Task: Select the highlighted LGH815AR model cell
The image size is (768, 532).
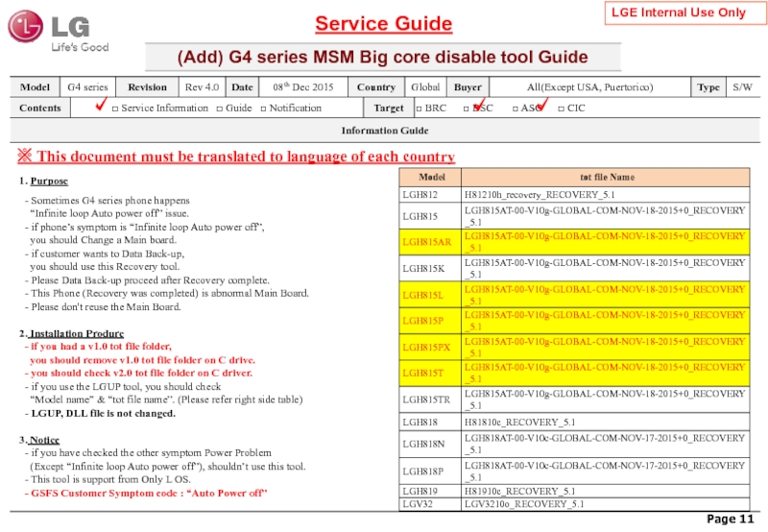Action: [x=430, y=242]
